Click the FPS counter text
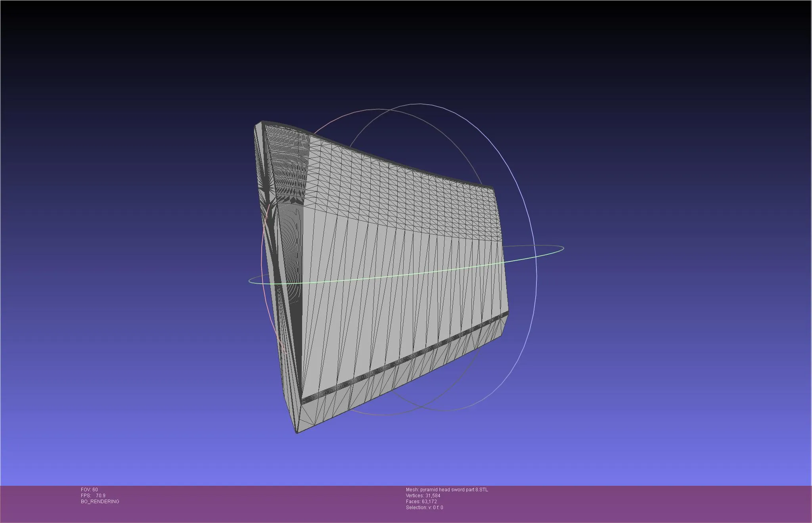 (93, 496)
